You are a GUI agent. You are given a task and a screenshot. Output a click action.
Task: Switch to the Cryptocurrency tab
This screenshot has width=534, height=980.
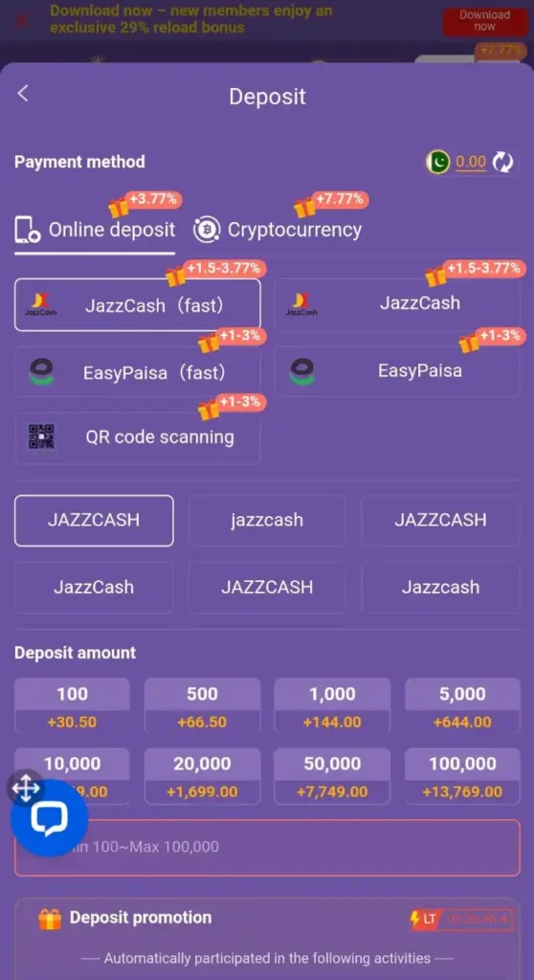click(x=277, y=230)
